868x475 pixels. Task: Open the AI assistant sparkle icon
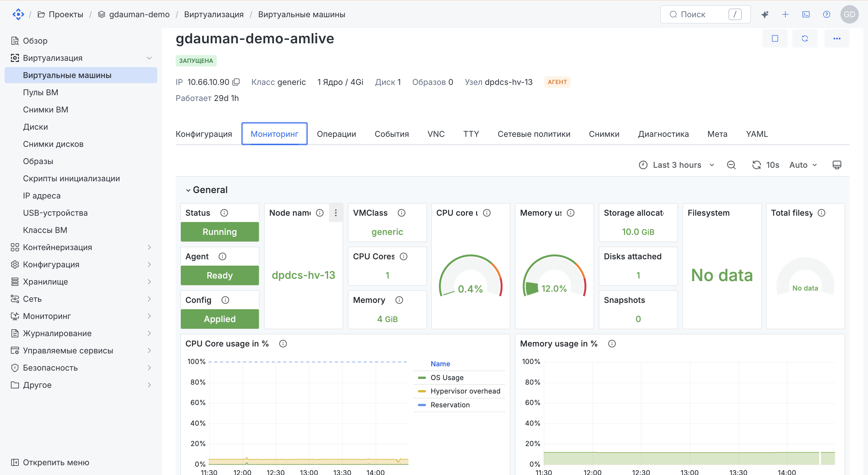pyautogui.click(x=765, y=14)
